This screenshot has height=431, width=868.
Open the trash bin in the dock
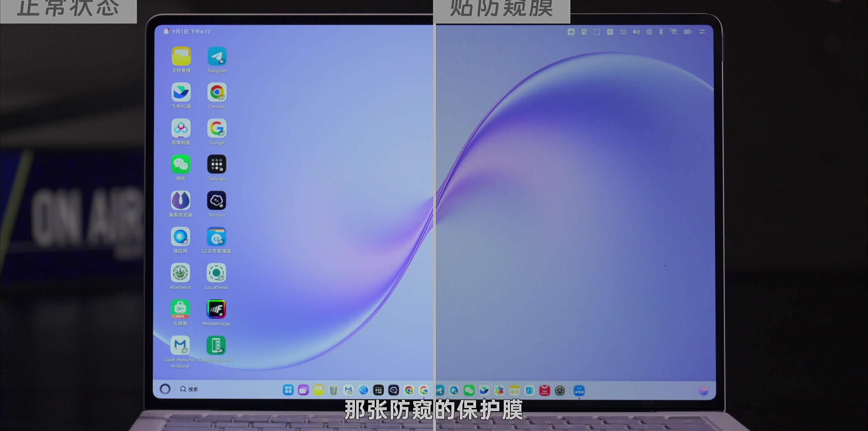click(x=333, y=390)
